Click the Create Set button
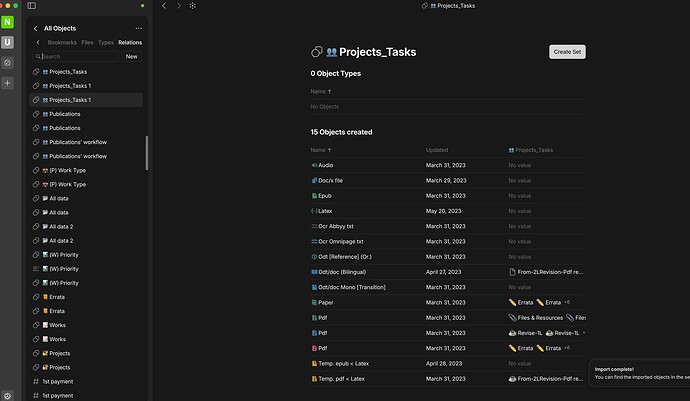The image size is (690, 401). pos(567,52)
